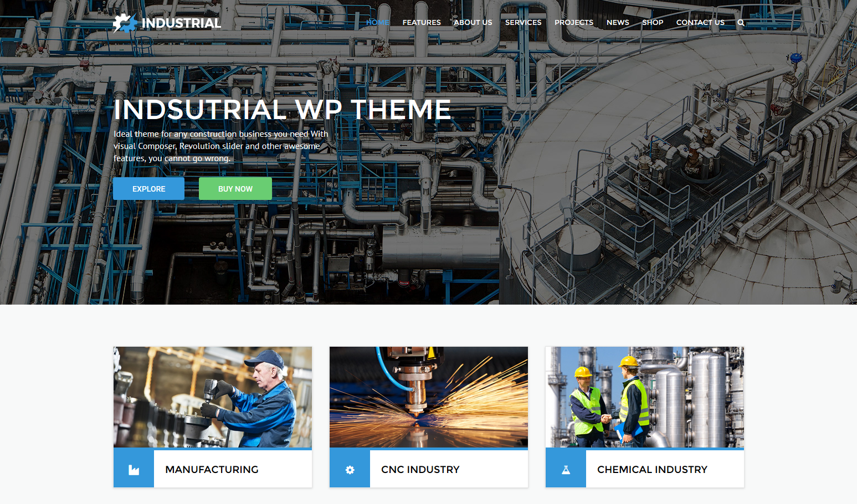Visit the Shop page
This screenshot has width=857, height=504.
point(653,23)
